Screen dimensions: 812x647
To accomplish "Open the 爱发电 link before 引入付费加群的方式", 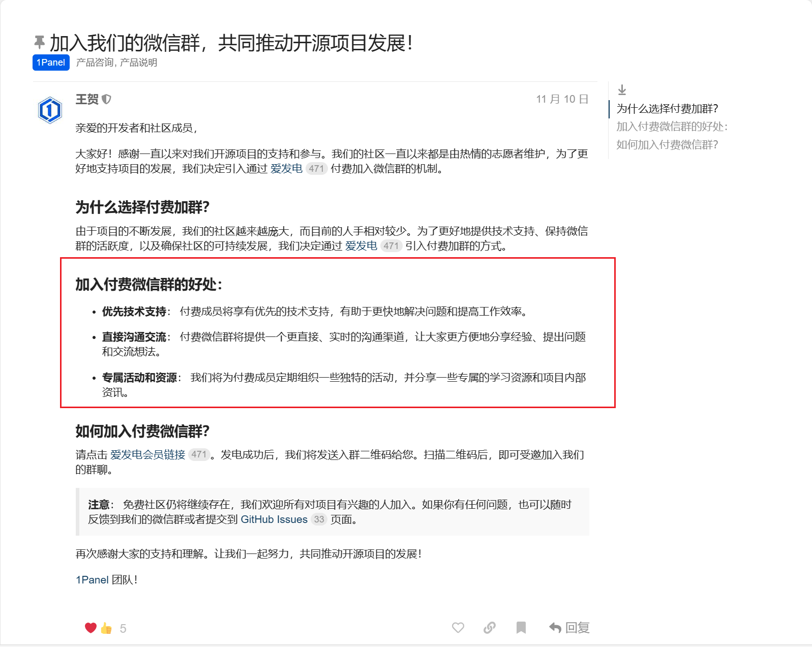I will point(361,246).
